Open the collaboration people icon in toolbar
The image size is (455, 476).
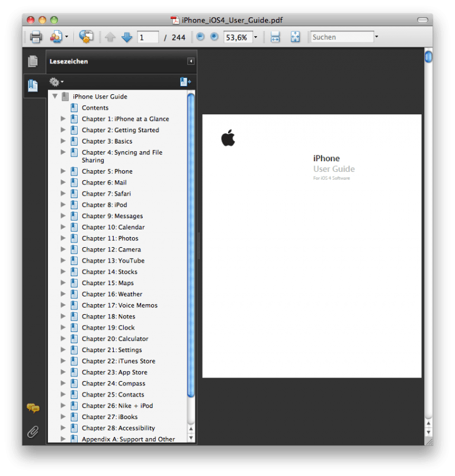(x=56, y=37)
